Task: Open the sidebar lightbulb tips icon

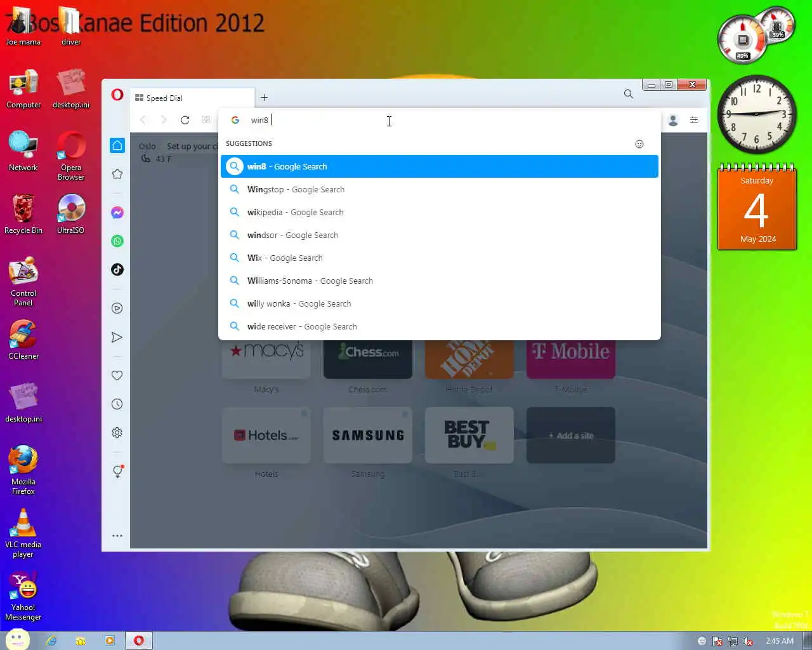Action: click(x=117, y=471)
